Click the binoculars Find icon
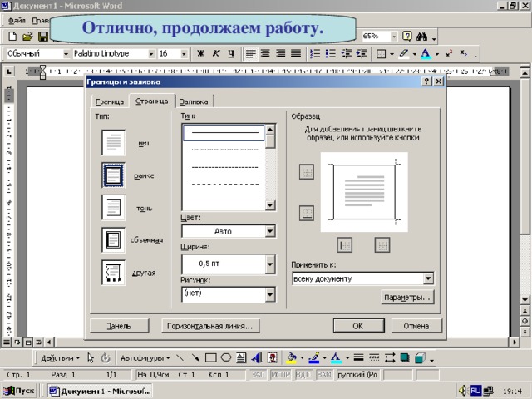Viewport: 532px width, 399px height. tap(421, 36)
